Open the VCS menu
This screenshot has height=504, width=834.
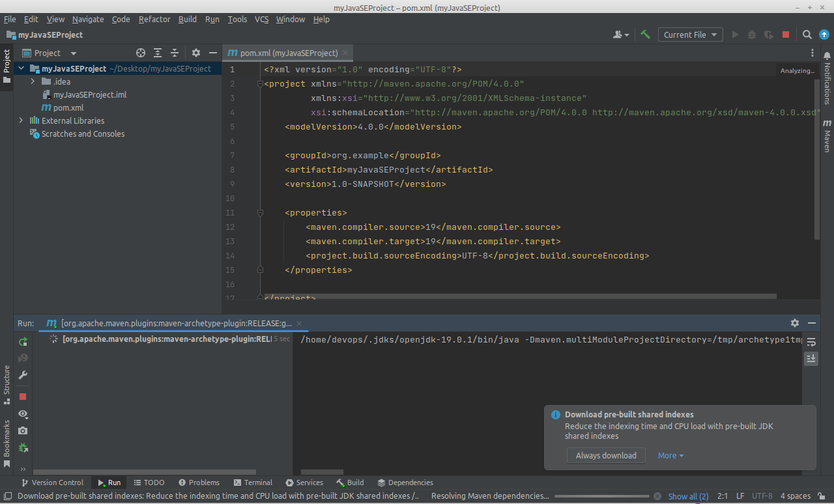(261, 19)
